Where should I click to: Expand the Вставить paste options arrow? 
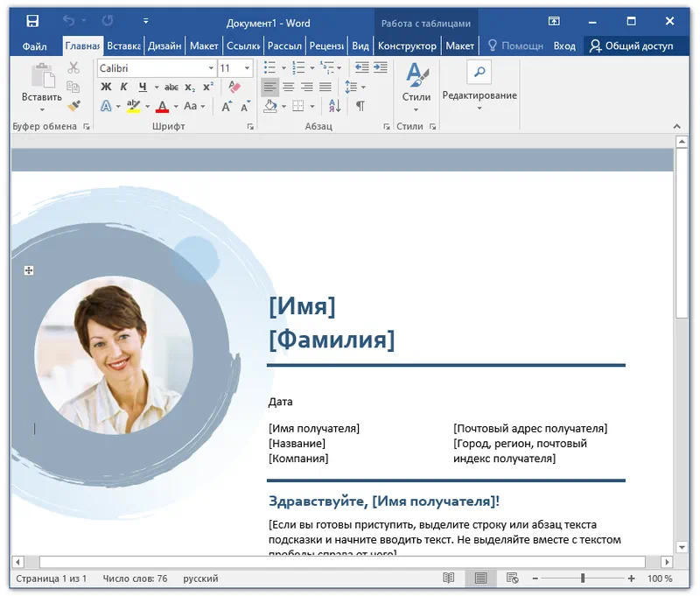[42, 109]
